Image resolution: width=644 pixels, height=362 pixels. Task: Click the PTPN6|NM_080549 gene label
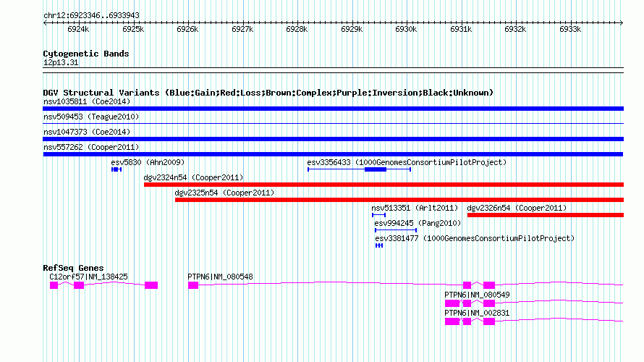click(x=477, y=295)
